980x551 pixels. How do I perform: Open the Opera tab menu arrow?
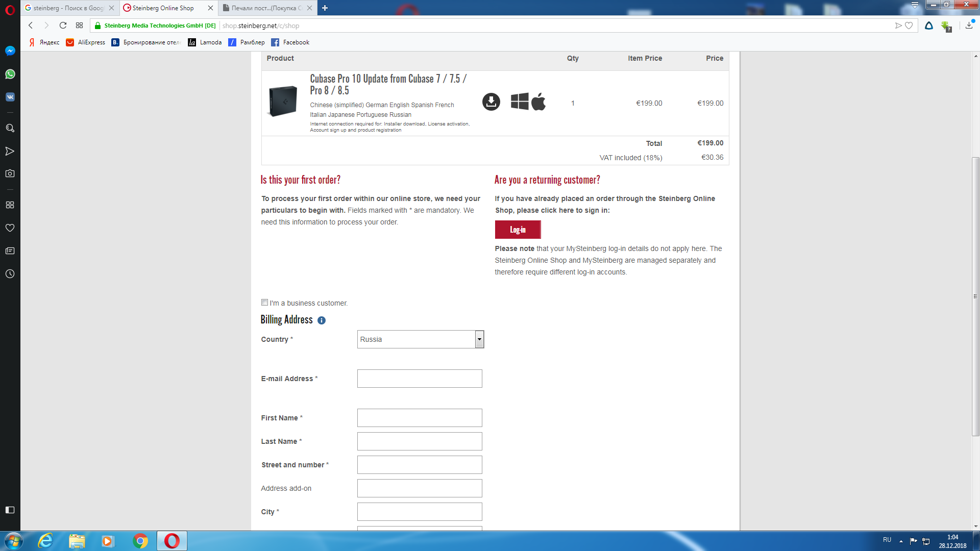pos(915,5)
